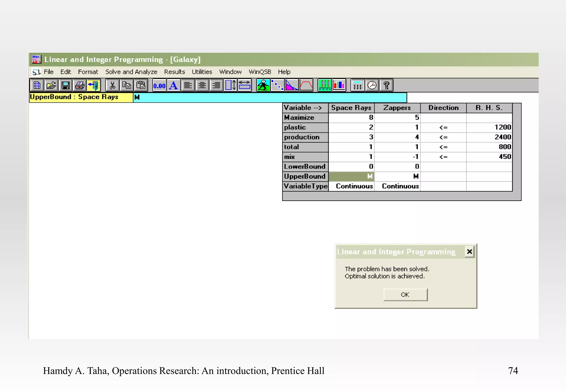This screenshot has height=392, width=566.
Task: Click the clock toolbar icon
Action: 372,85
